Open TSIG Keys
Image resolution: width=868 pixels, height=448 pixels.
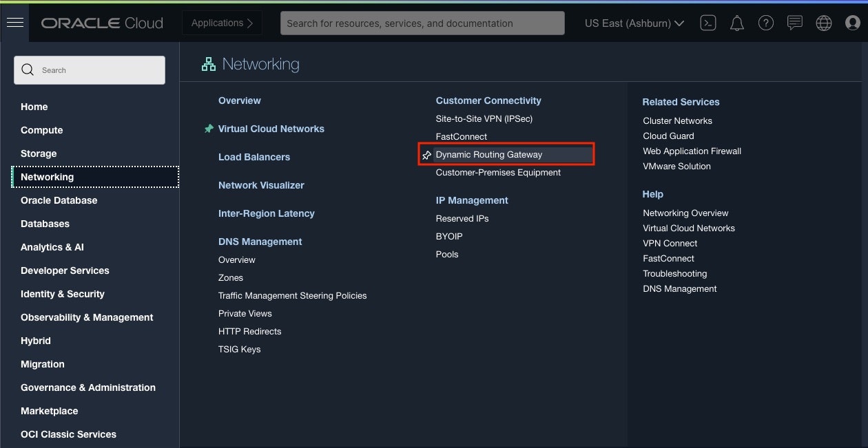pos(240,349)
